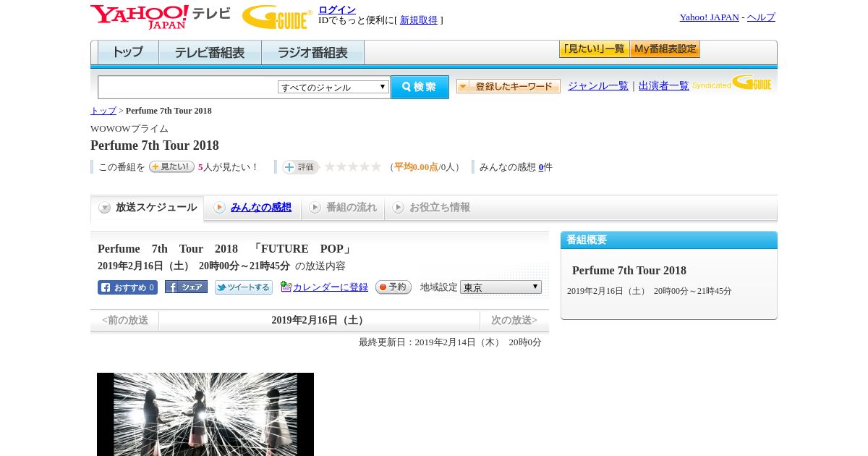Viewport: 868px width, 456px height.
Task: Click the Syndicated G-GUIDE logo
Action: click(732, 83)
